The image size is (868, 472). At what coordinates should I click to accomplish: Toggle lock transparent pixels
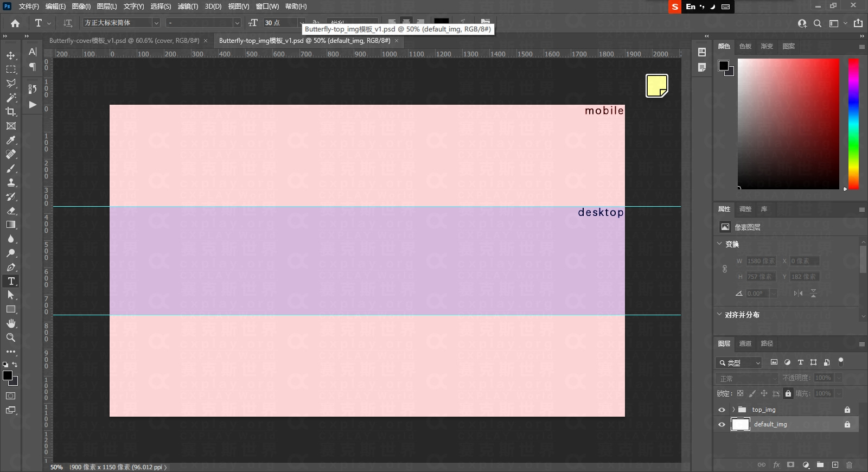[x=740, y=393]
